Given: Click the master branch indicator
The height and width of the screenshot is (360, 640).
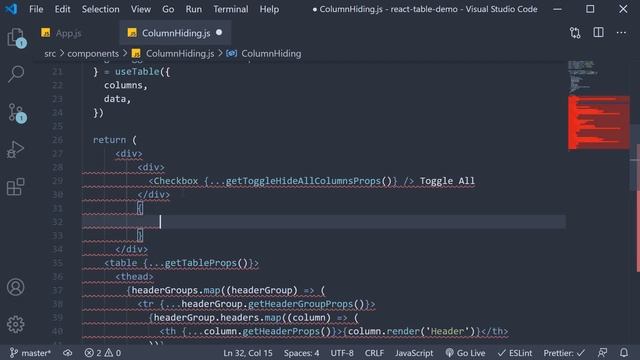Looking at the screenshot, I should pos(30,353).
